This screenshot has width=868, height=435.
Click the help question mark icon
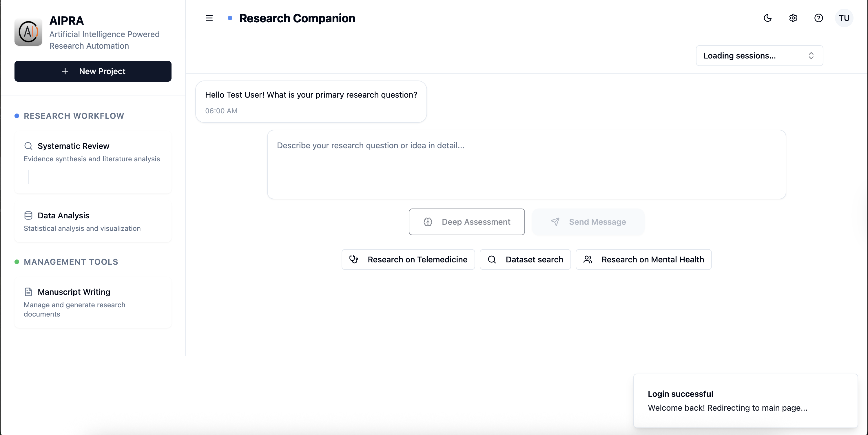[818, 18]
